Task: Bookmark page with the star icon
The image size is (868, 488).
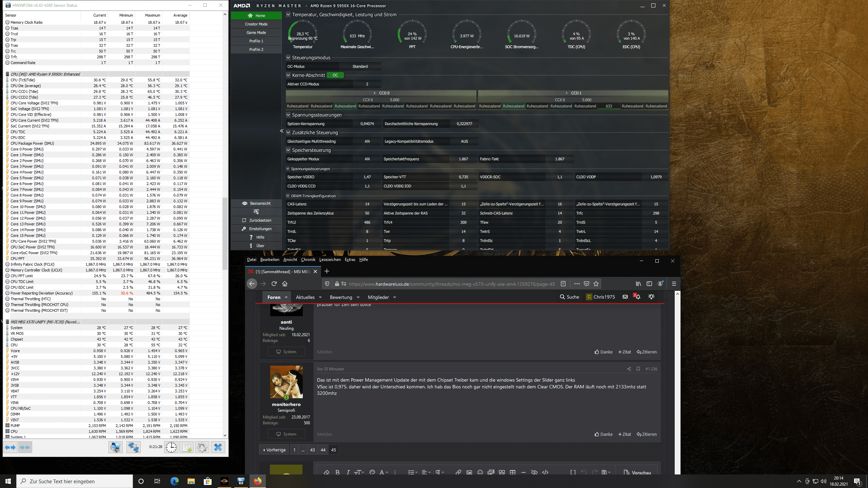Action: pos(596,284)
